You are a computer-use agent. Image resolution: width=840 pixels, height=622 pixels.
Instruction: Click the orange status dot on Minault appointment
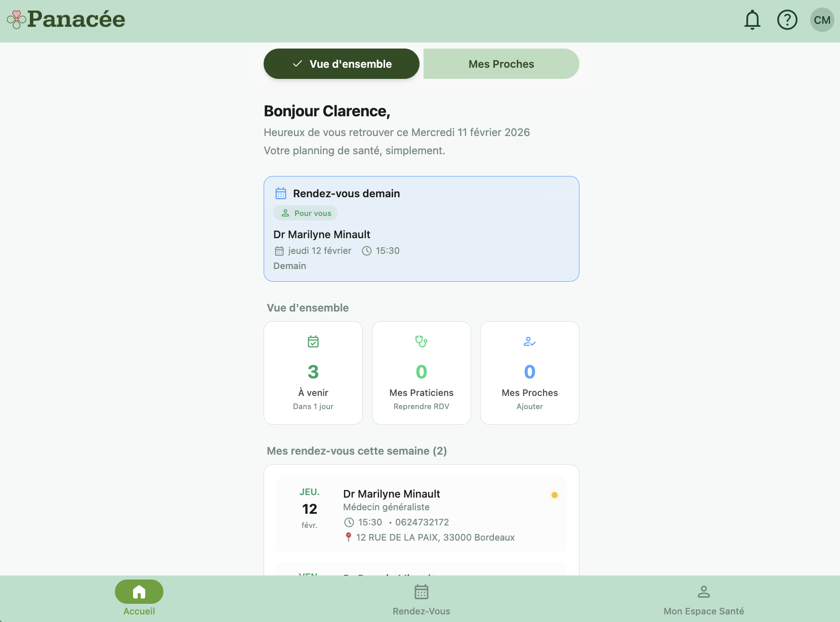[555, 495]
